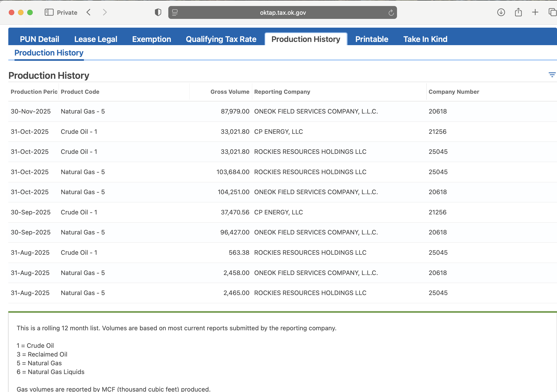Click the oktap.tax.ok.gov address field
The image size is (557, 392).
(x=283, y=13)
